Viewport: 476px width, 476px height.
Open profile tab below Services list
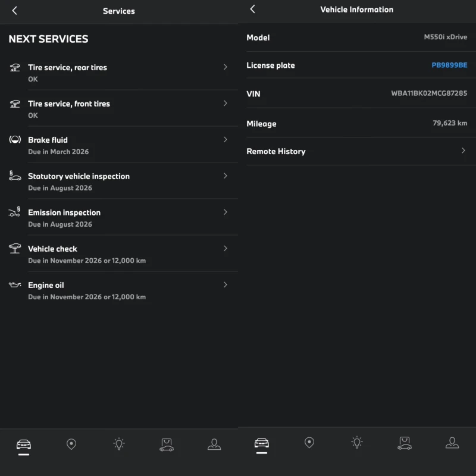point(214,444)
